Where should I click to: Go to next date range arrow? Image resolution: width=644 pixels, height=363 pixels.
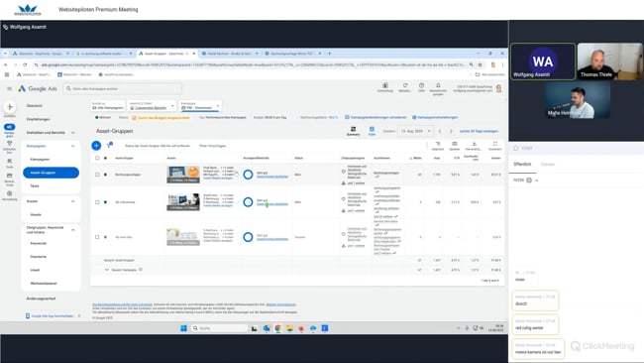click(x=451, y=131)
